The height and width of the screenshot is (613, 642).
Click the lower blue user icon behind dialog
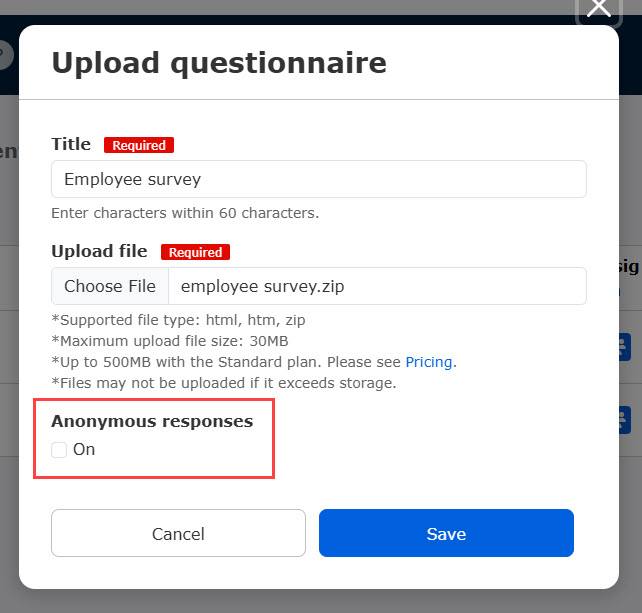pos(624,420)
